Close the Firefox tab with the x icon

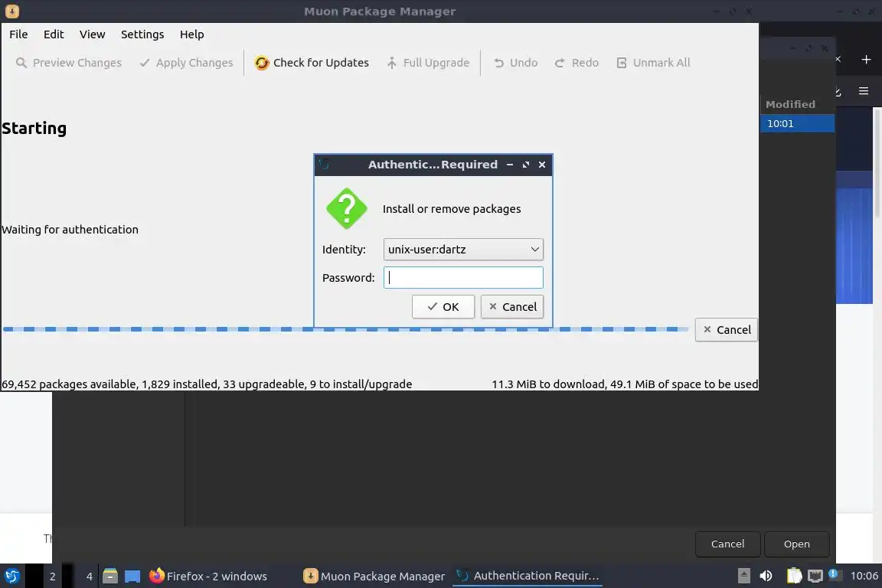pyautogui.click(x=838, y=59)
